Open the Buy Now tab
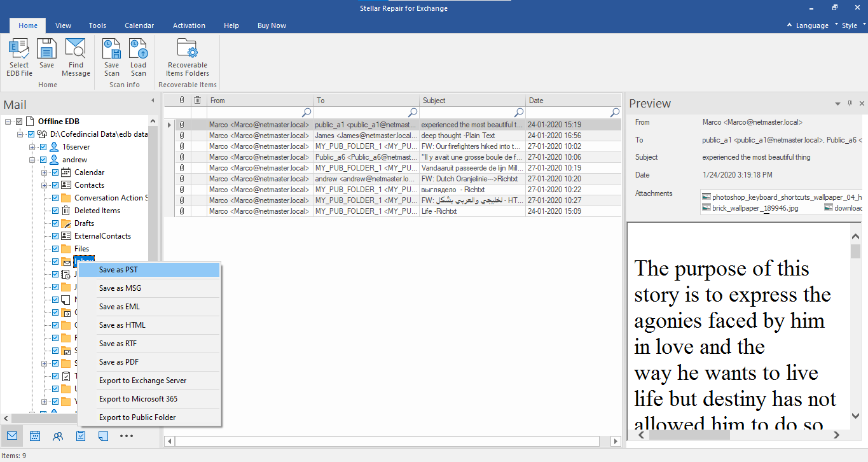The height and width of the screenshot is (462, 868). [x=272, y=25]
